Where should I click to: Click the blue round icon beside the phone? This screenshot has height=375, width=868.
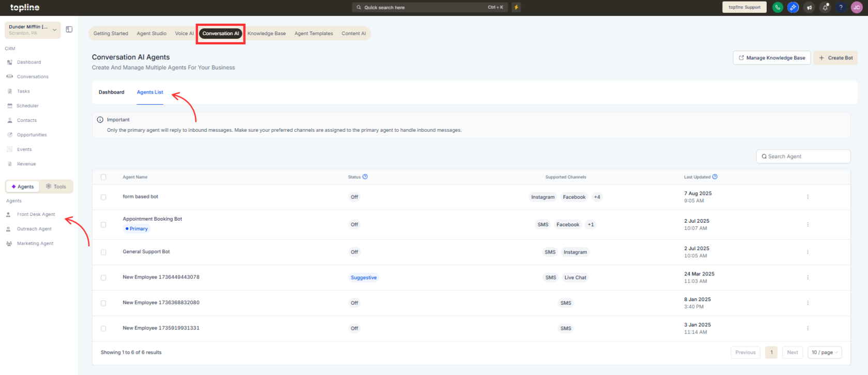[793, 7]
